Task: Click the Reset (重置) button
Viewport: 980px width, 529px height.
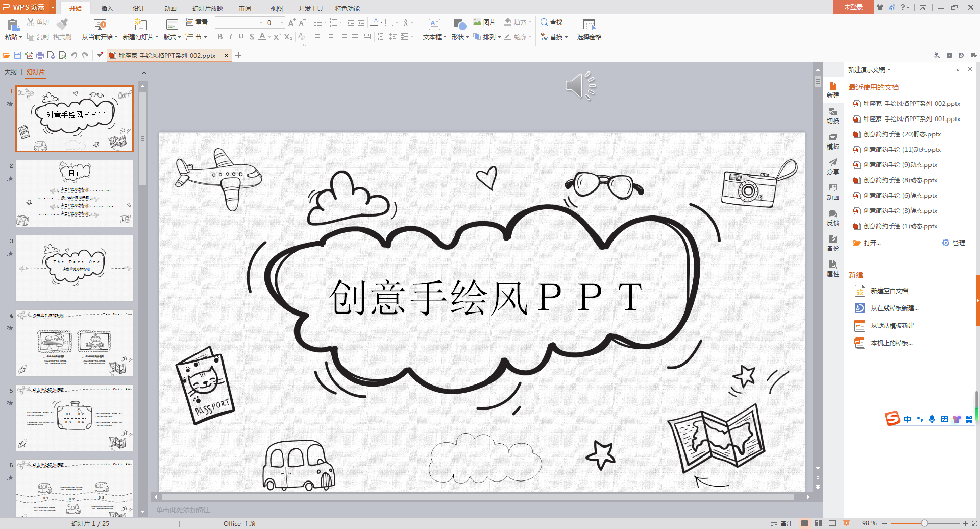Action: point(197,22)
